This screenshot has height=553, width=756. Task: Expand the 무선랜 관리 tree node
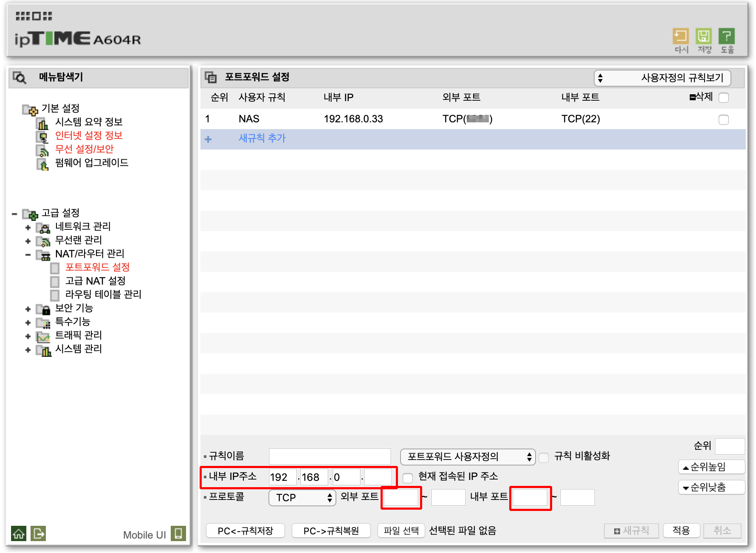(28, 241)
